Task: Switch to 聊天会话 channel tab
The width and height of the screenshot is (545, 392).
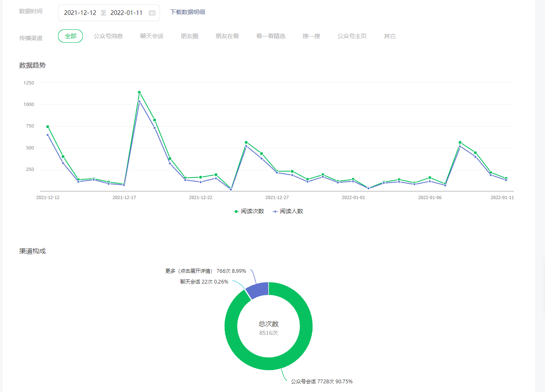Action: click(152, 36)
